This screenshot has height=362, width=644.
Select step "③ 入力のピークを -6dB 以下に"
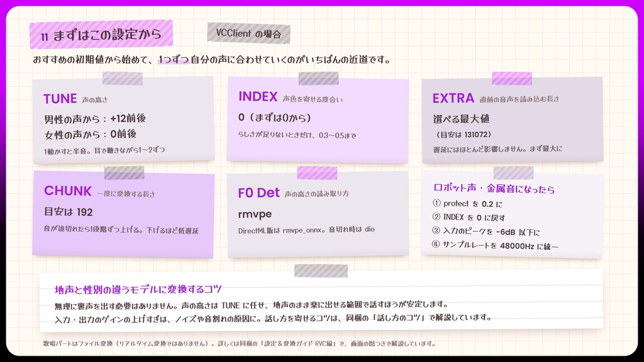(x=486, y=231)
